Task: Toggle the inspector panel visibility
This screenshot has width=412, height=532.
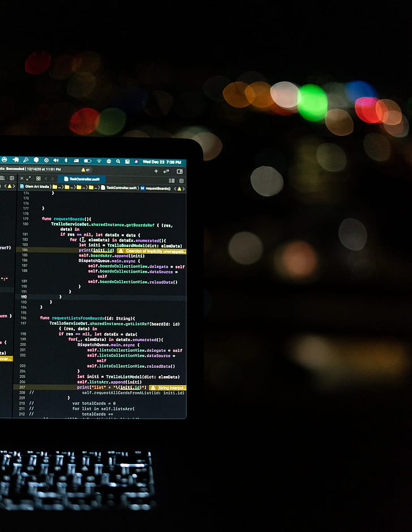Action: click(x=179, y=171)
